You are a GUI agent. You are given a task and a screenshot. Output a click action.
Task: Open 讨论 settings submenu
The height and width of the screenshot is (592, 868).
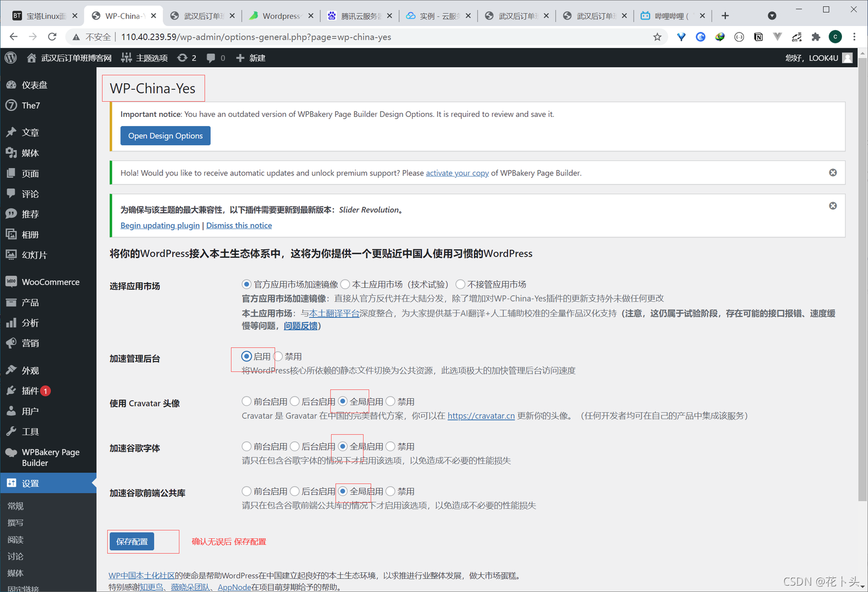point(16,556)
